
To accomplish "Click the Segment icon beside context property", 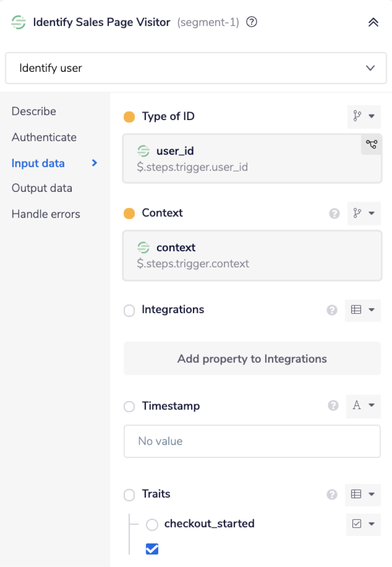I will (x=143, y=248).
